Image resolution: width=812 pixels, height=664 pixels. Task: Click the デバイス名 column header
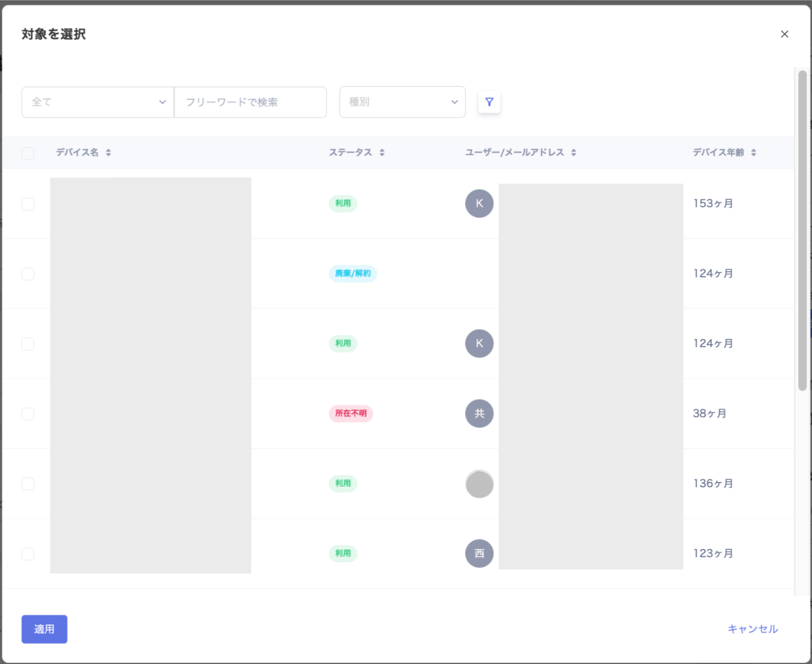point(78,153)
